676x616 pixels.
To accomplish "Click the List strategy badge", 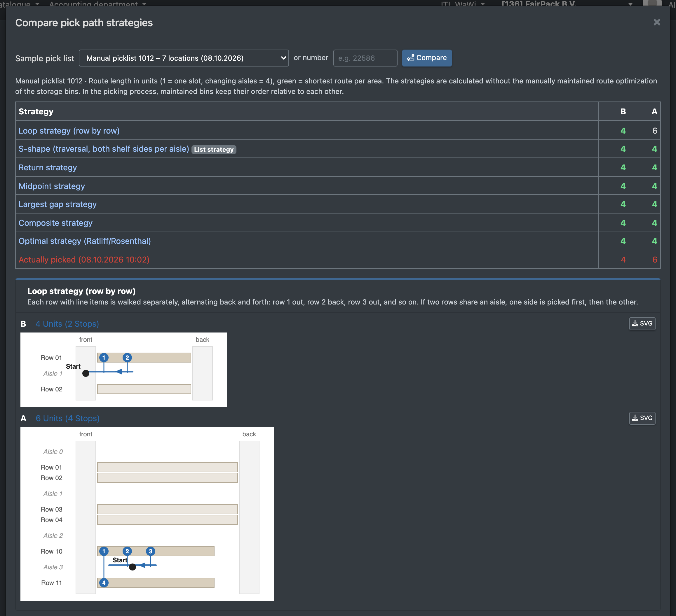I will [214, 149].
